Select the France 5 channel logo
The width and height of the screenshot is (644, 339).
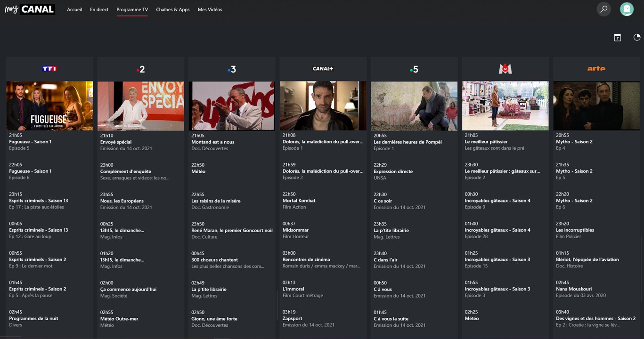click(x=414, y=69)
